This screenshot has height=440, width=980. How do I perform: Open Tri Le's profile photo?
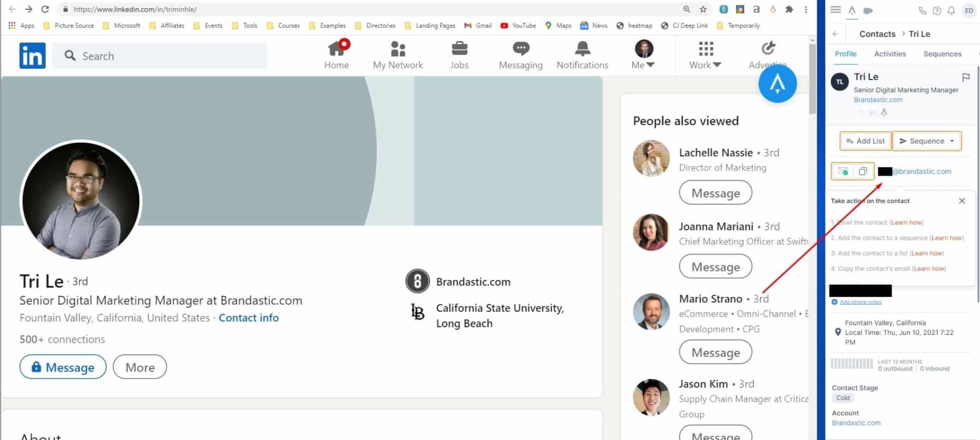[x=81, y=201]
